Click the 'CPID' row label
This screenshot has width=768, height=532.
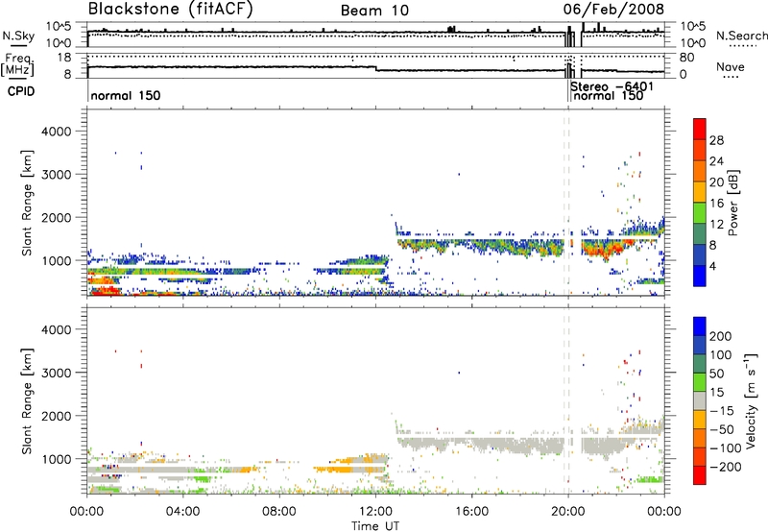point(21,91)
